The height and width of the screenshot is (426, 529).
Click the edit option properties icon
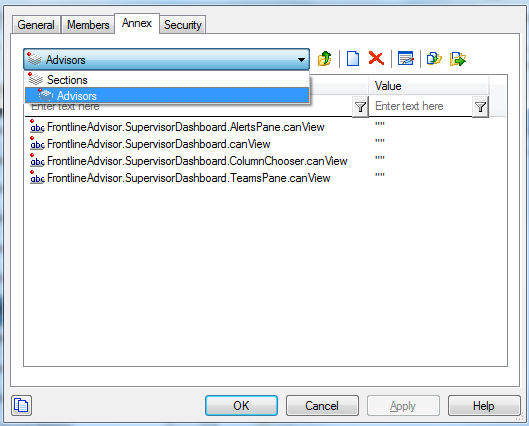(x=406, y=59)
